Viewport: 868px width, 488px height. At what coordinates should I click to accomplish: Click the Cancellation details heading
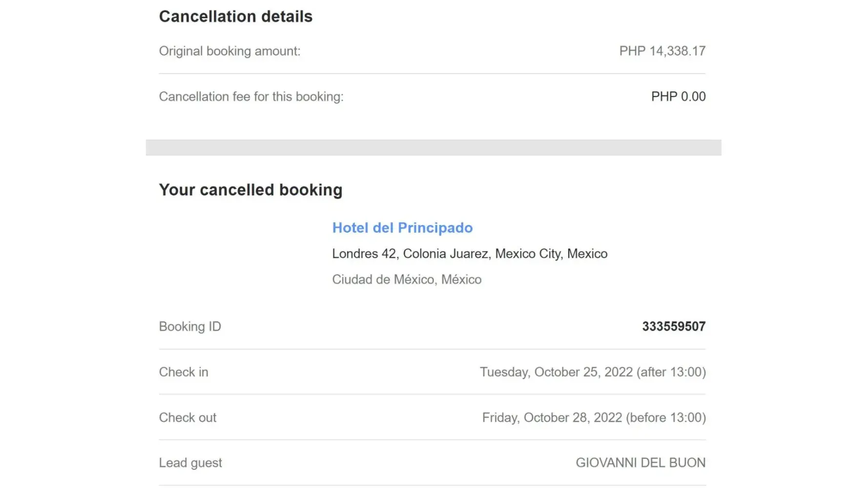click(x=235, y=17)
